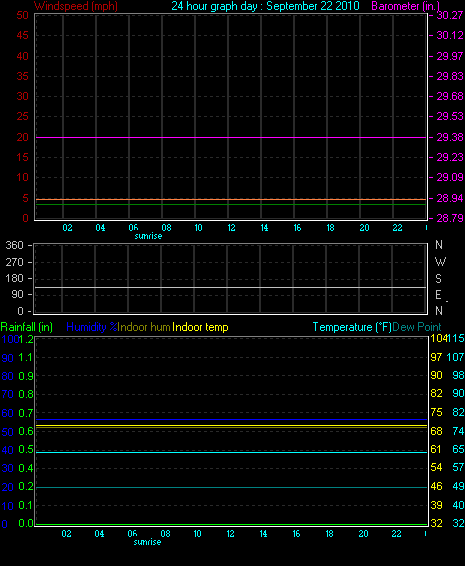Screen dimensions: 465x566
Task: Click the teal dew point line in lower graph
Action: tap(231, 487)
